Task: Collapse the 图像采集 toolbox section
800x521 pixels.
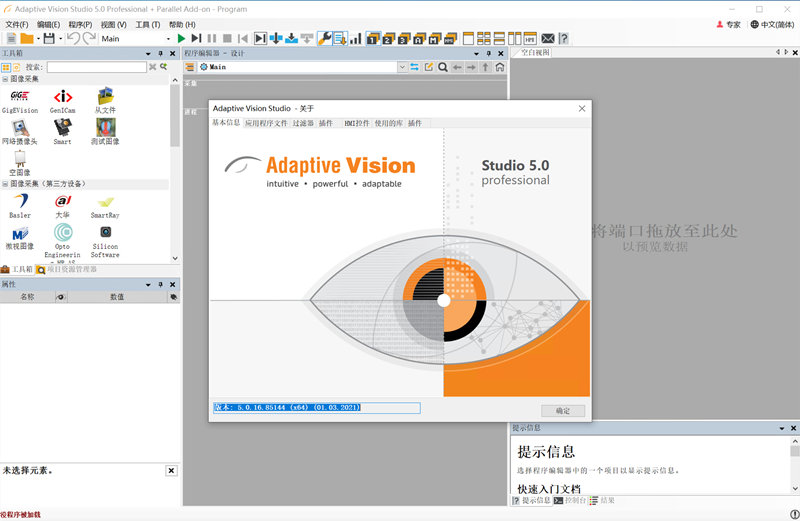Action: coord(5,79)
